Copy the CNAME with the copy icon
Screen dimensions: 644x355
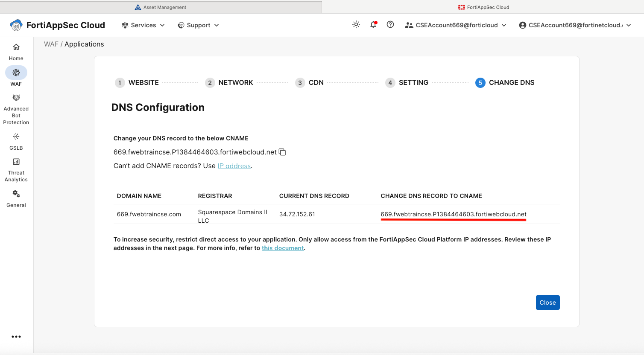[282, 152]
